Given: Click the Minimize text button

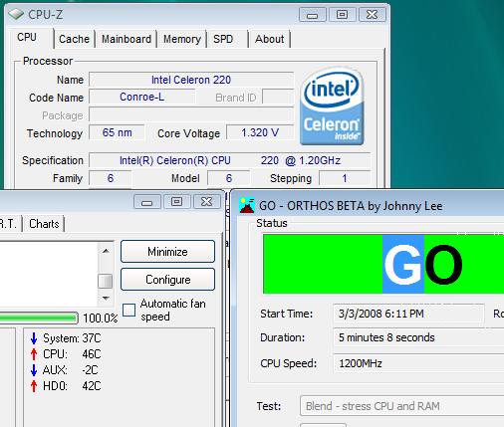Looking at the screenshot, I should pos(167,252).
